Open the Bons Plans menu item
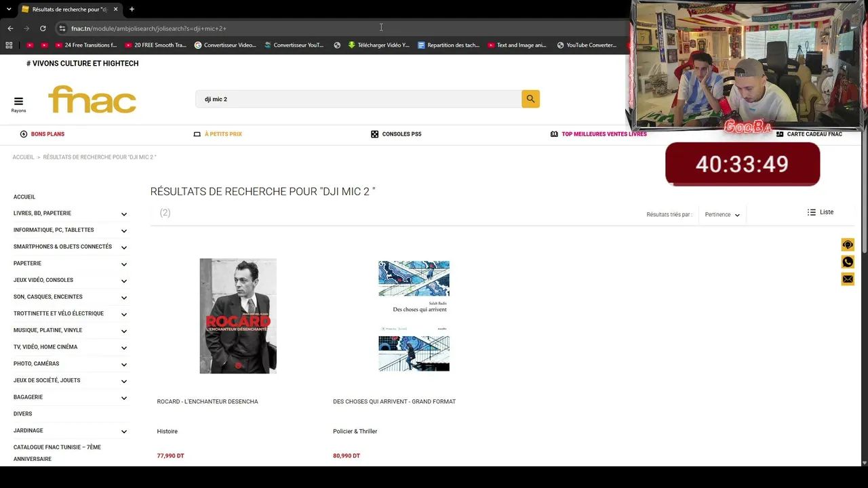The width and height of the screenshot is (868, 488). coord(42,134)
